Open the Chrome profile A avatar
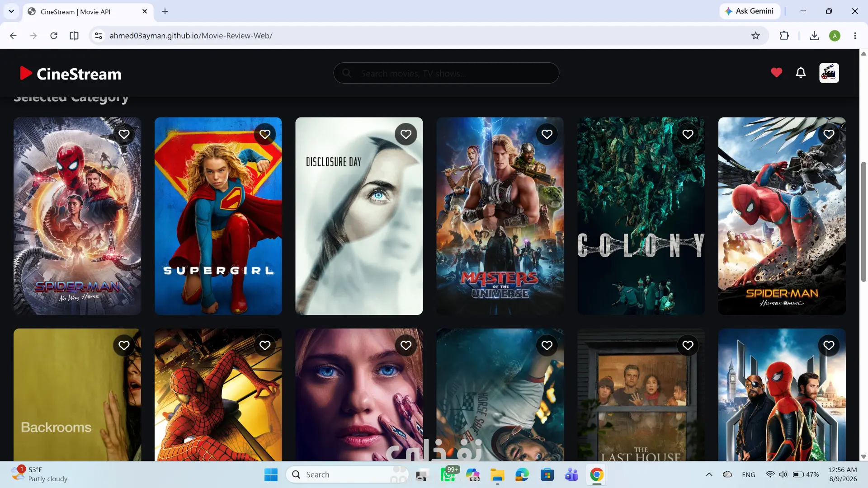The height and width of the screenshot is (488, 868). pos(835,36)
